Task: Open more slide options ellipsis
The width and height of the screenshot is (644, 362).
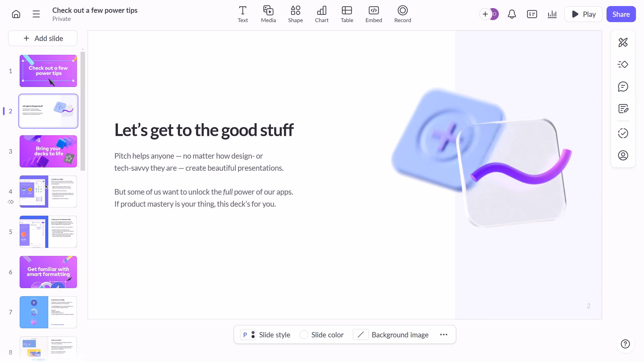Action: pyautogui.click(x=444, y=335)
